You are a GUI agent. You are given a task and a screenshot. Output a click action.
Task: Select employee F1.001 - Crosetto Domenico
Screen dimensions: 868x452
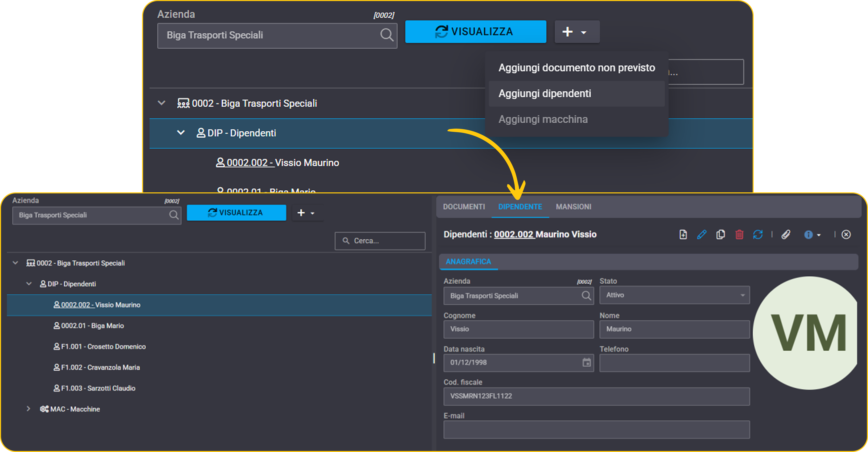[x=100, y=347]
